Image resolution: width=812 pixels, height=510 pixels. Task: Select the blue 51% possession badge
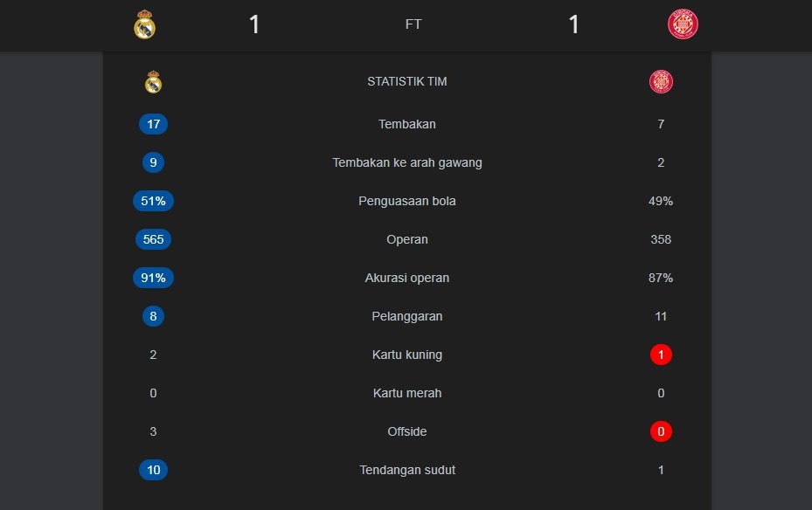point(153,201)
